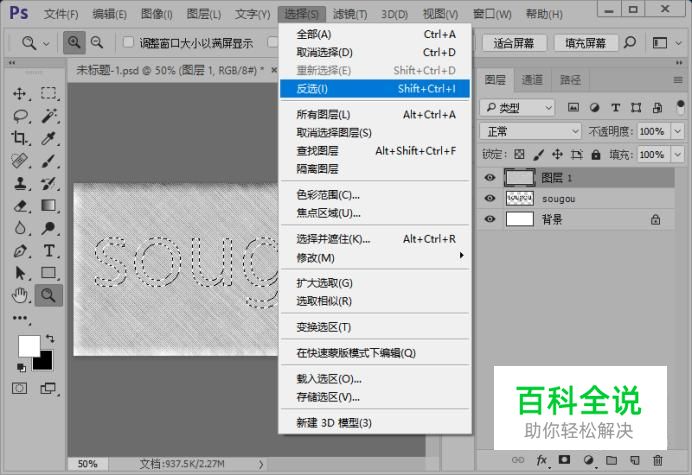
Task: Toggle the layer filter on/off switch
Action: tap(680, 107)
